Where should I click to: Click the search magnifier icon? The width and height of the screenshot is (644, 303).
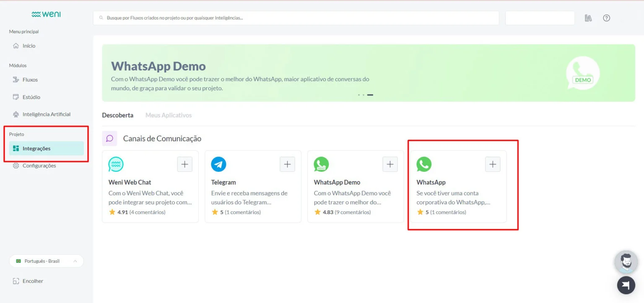click(x=101, y=18)
